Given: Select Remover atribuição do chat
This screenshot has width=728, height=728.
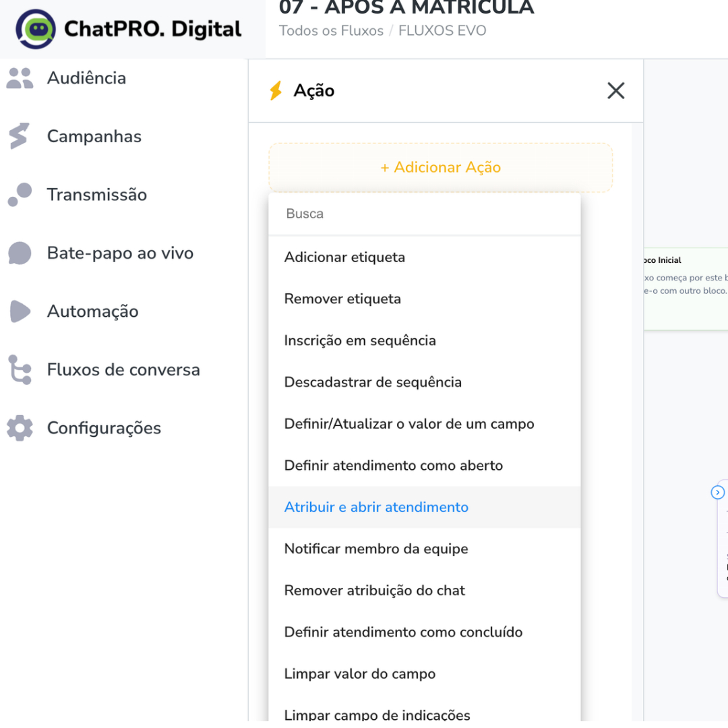Looking at the screenshot, I should [374, 590].
